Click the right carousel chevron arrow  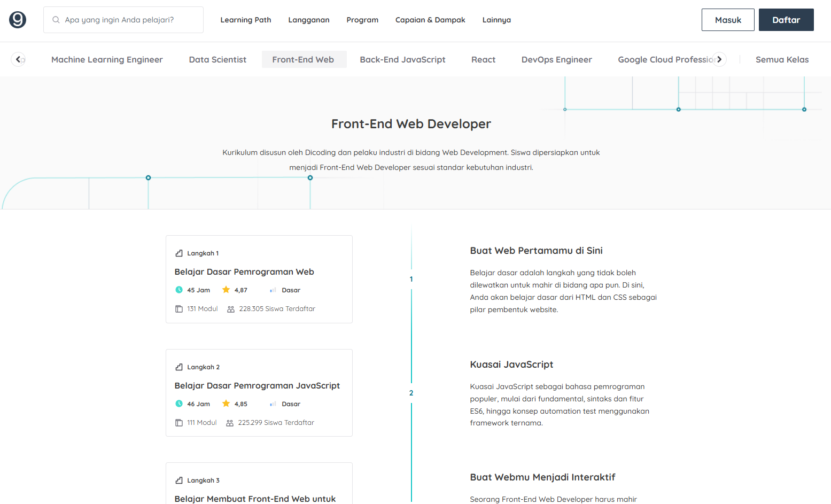(719, 59)
